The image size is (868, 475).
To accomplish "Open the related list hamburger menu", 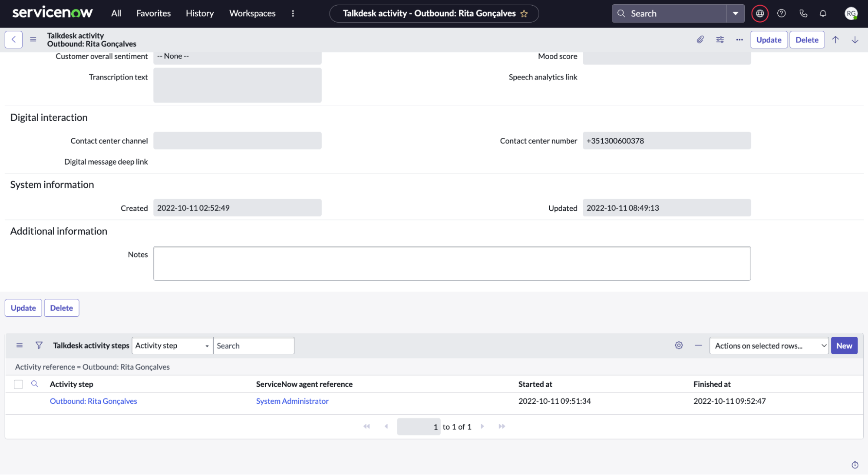I will click(x=20, y=345).
